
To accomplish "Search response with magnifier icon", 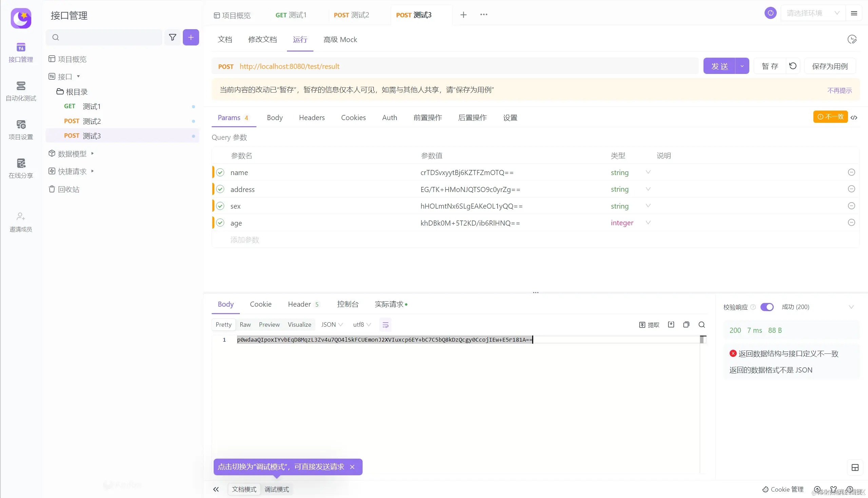I will point(701,325).
